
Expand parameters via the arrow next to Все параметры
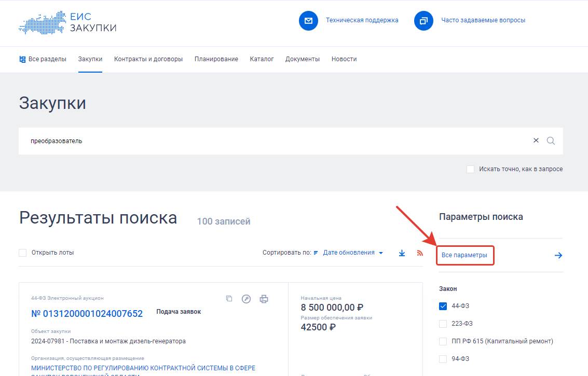point(558,255)
